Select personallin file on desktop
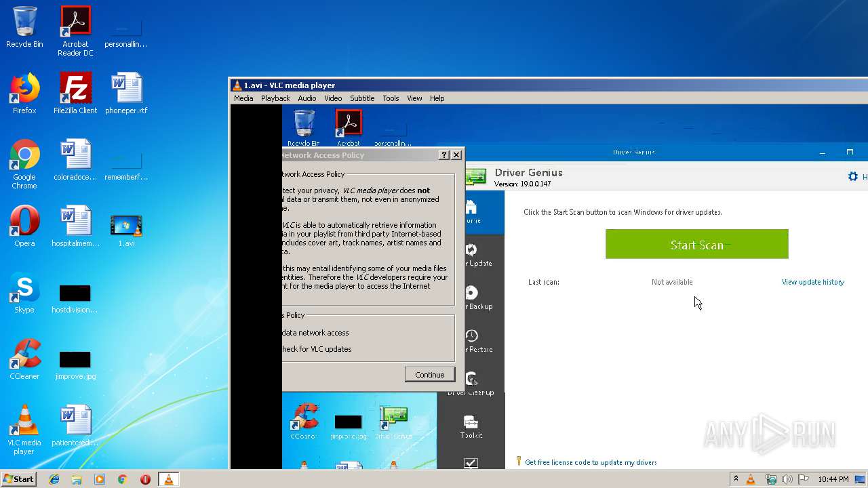This screenshot has height=488, width=868. coord(126,33)
